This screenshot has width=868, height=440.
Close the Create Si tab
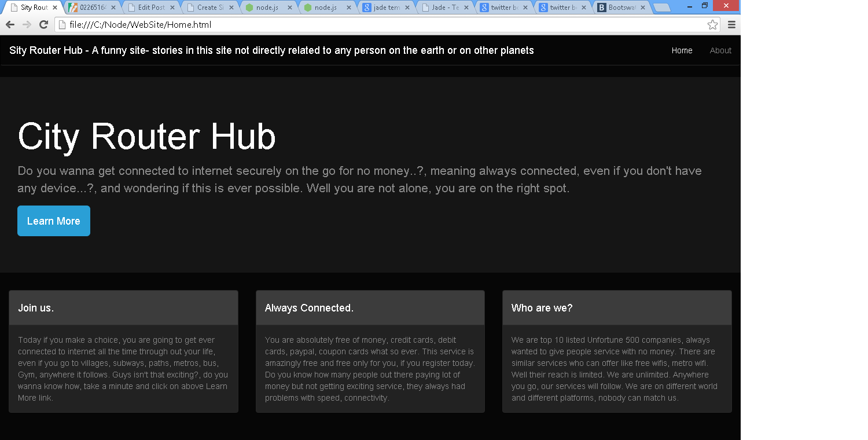point(231,8)
